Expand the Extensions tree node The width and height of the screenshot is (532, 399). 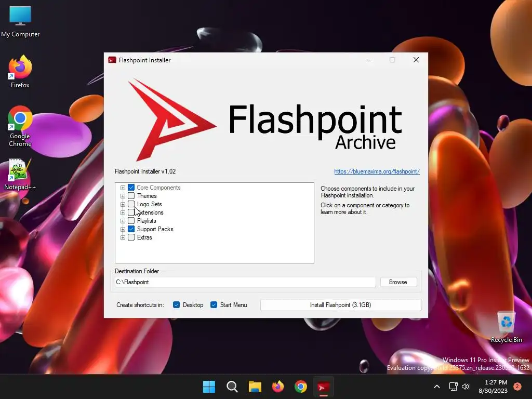pos(123,212)
